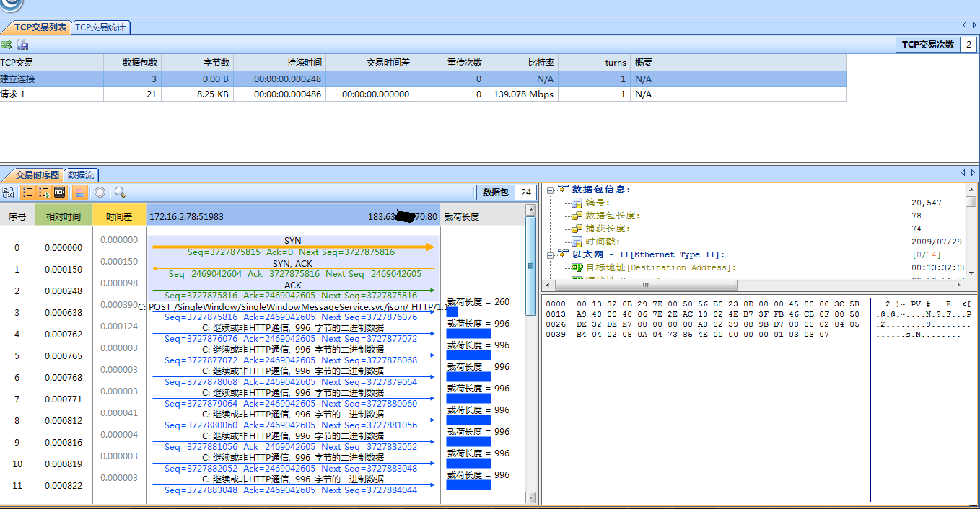
Task: Click the blue payload bar for the POST packet
Action: coord(452,312)
